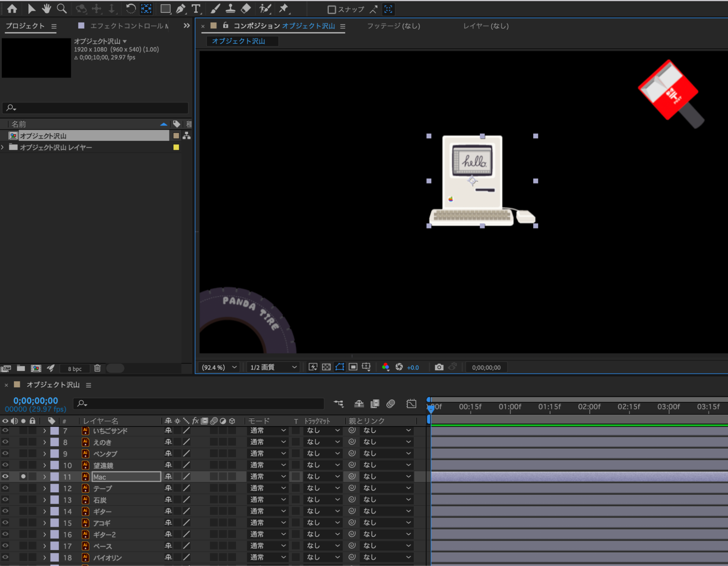Switch to フッテージ (なし) tab

393,26
